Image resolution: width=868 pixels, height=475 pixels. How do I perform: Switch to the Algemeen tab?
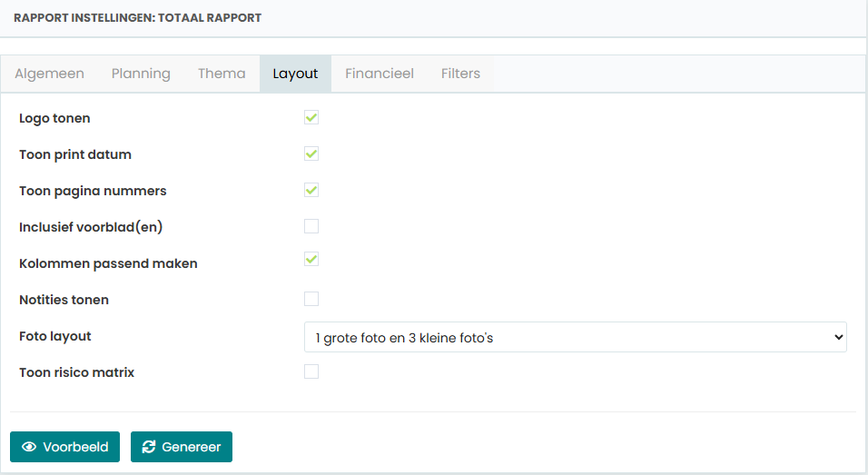pos(49,74)
